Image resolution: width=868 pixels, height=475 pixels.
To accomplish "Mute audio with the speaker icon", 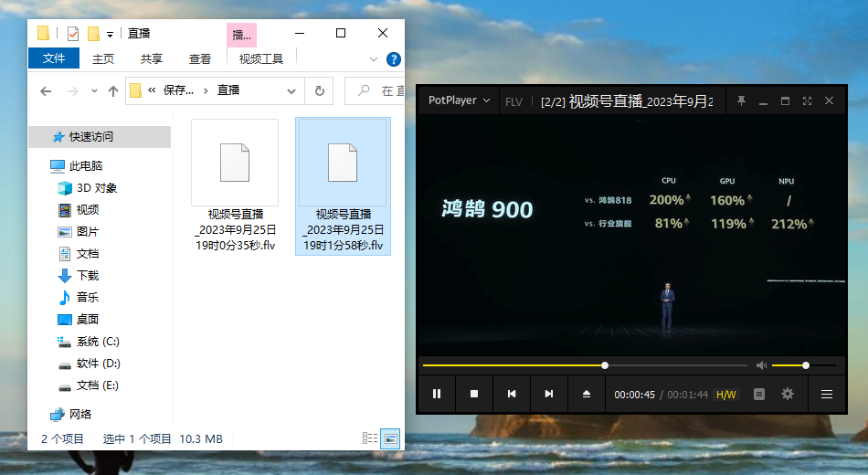I will coord(762,365).
